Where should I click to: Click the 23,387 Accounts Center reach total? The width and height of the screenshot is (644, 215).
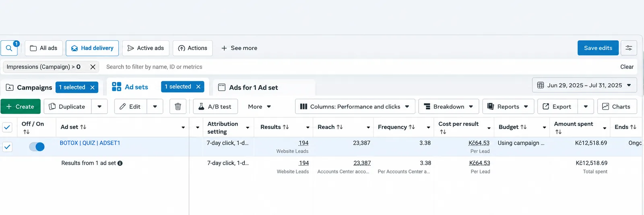pos(362,163)
